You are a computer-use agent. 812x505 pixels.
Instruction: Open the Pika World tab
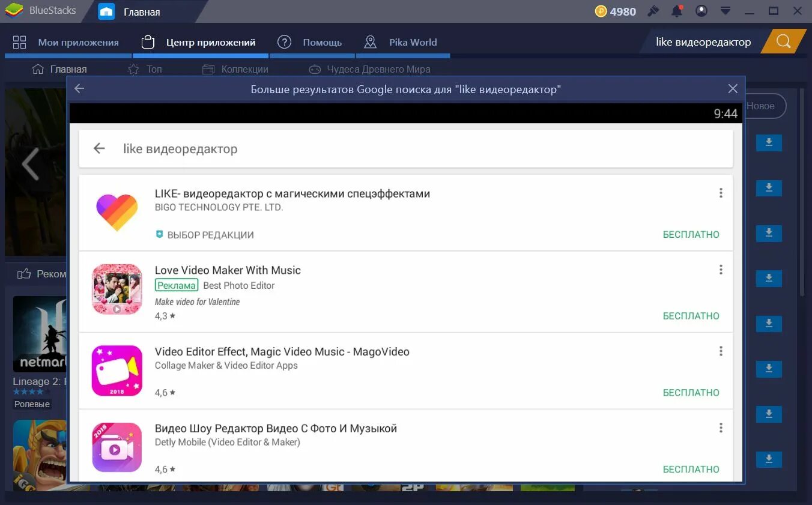point(401,42)
